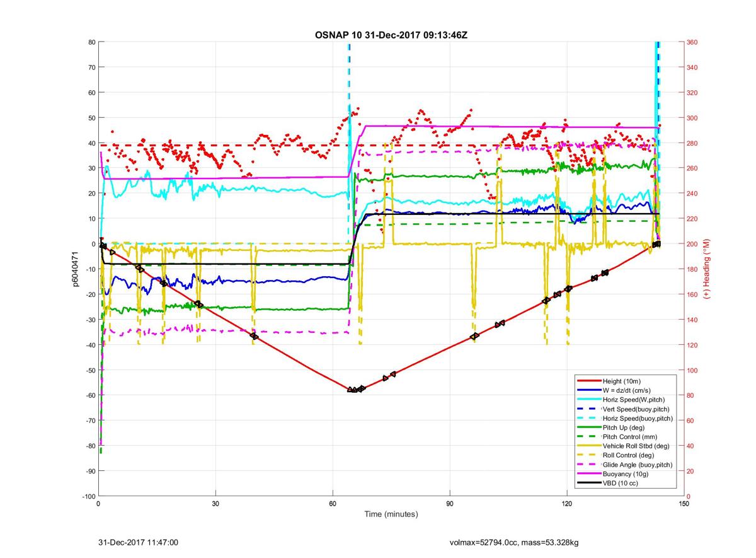756x558 pixels.
Task: Click the left axis tick label -50
Action: tap(89, 370)
